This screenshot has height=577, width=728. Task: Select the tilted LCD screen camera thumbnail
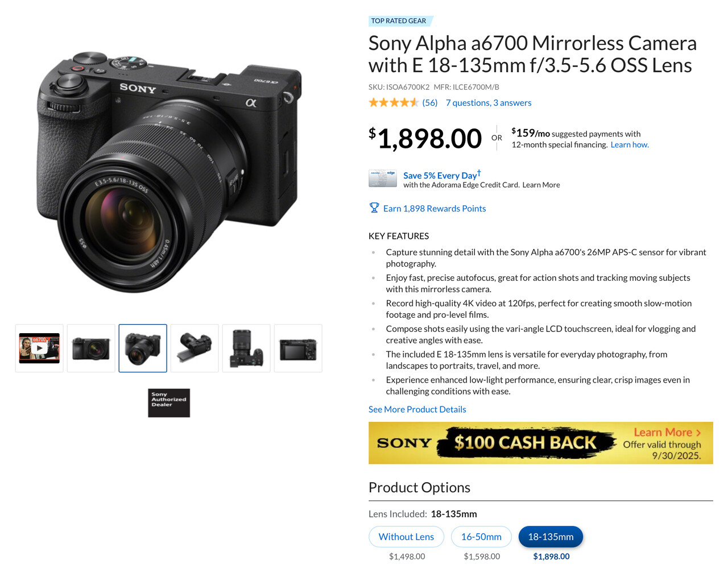click(x=195, y=348)
